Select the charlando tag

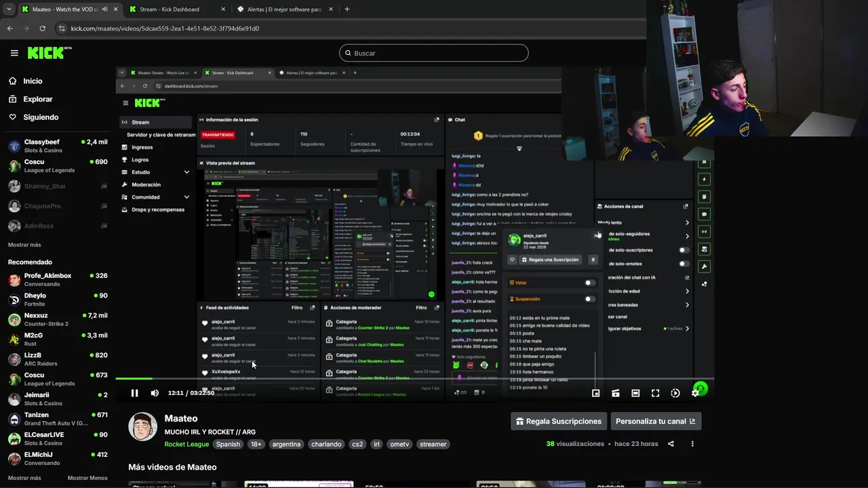(326, 444)
